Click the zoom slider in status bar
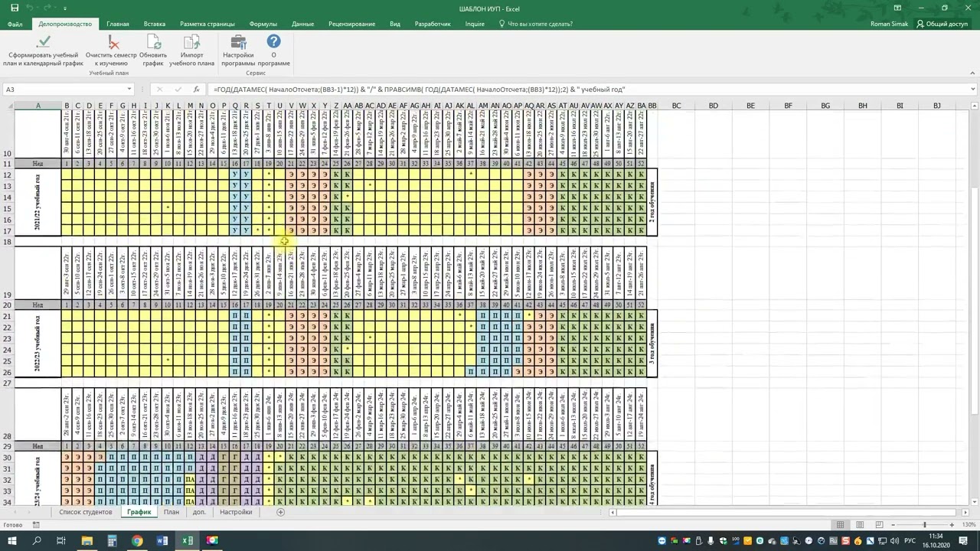The image size is (980, 551). pyautogui.click(x=924, y=525)
